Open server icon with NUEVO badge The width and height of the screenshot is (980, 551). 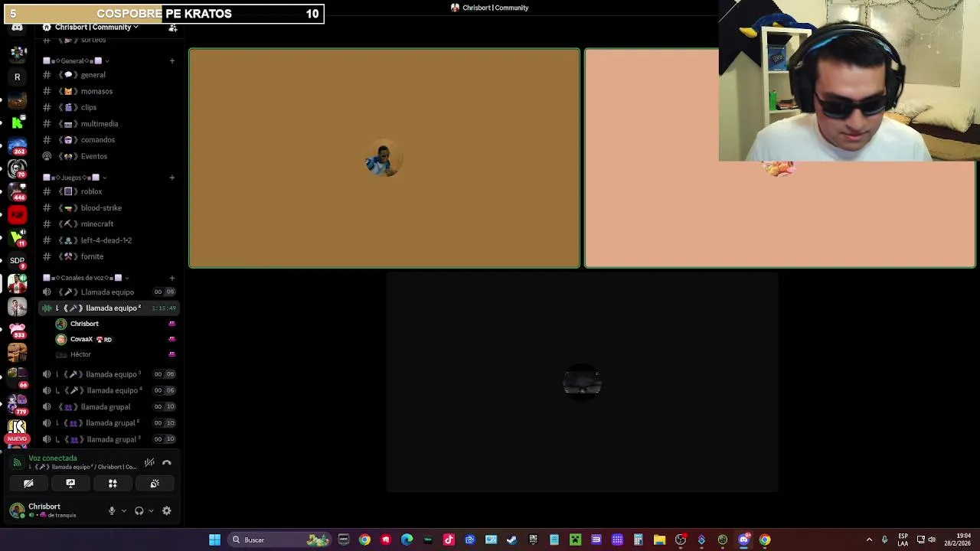click(x=17, y=429)
